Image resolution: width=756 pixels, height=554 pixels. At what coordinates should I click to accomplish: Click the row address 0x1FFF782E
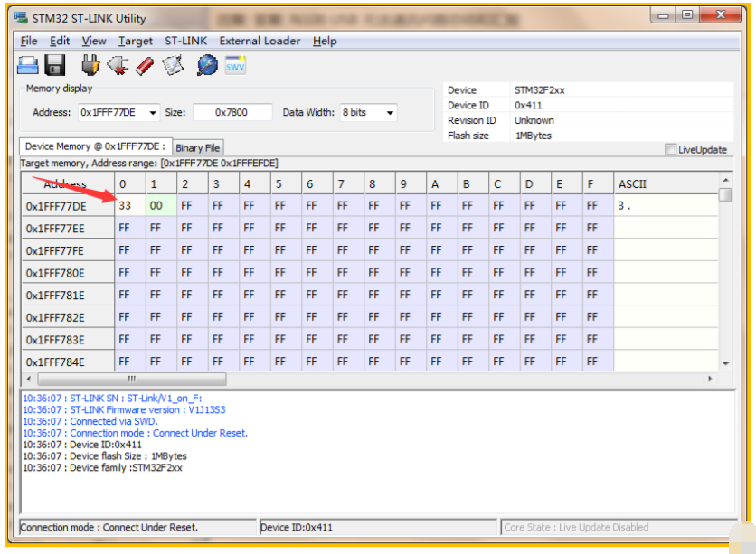[68, 317]
